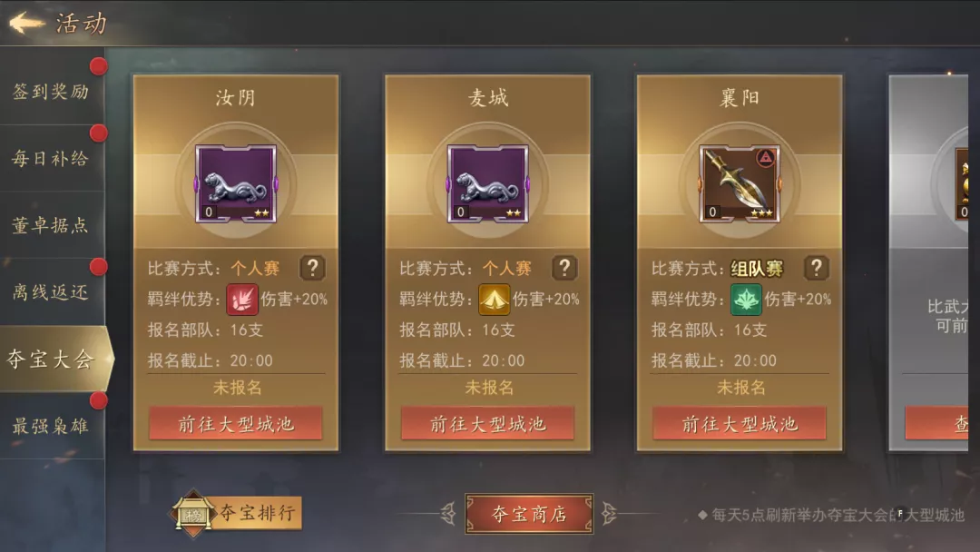Tap the green leaf bond icon in 襄阳
Screen dimensions: 980x552
pyautogui.click(x=746, y=300)
